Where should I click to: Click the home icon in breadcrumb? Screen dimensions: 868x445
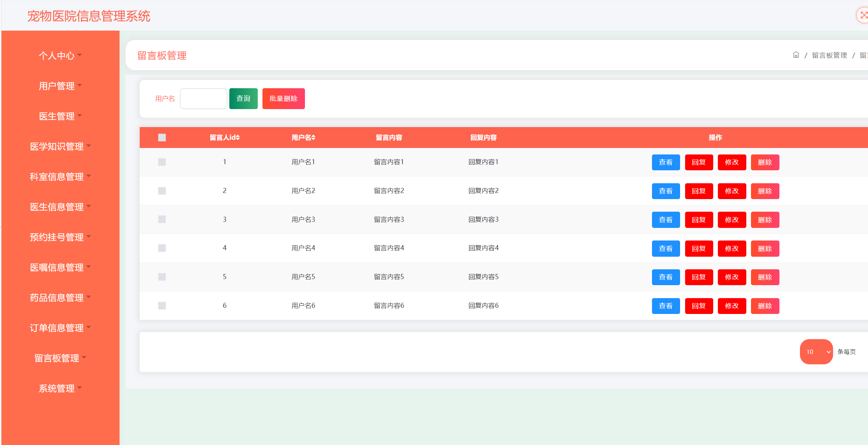coord(796,55)
